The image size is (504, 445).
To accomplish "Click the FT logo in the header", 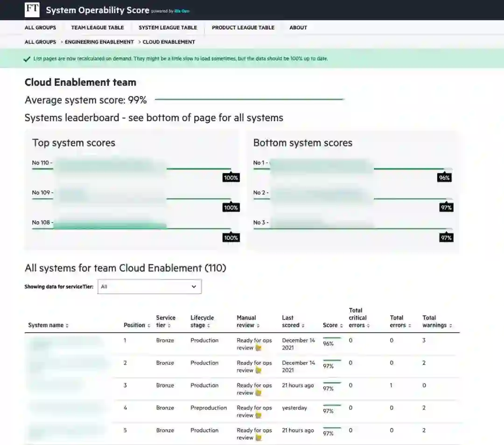I will coord(32,10).
